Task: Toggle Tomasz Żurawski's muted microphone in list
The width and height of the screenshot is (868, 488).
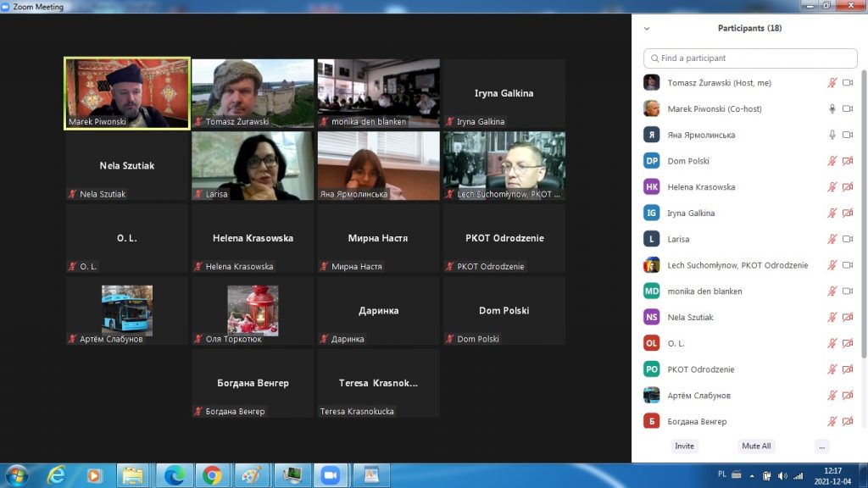Action: point(832,83)
